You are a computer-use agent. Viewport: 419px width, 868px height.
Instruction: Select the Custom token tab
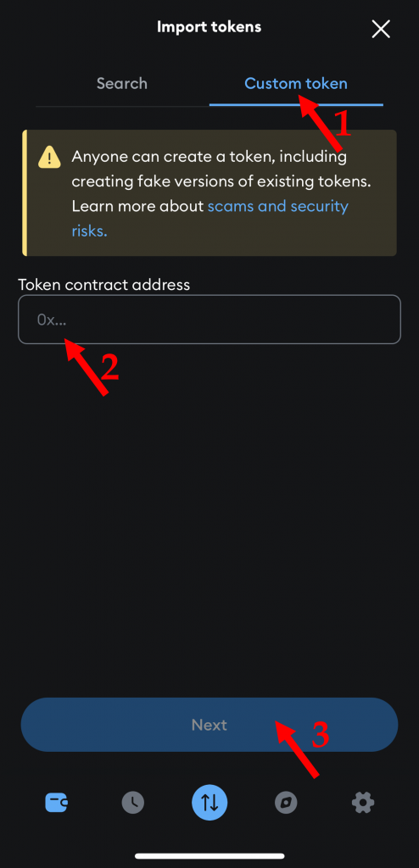pos(296,84)
